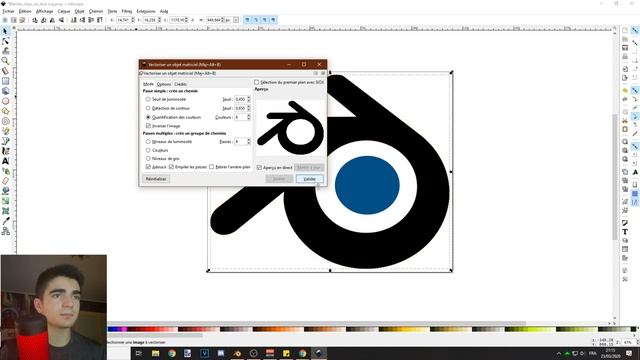Image resolution: width=640 pixels, height=360 pixels.
Task: Select the Spray tool
Action: tap(5, 171)
